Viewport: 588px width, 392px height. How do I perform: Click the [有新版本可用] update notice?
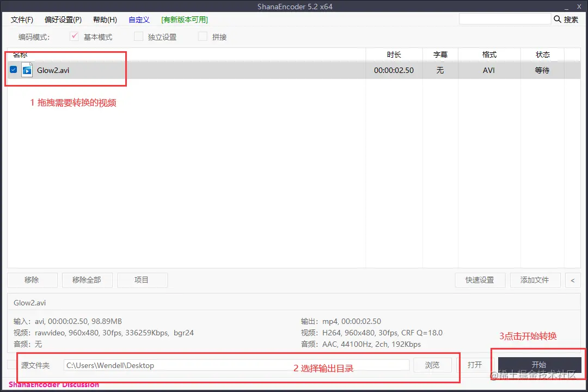click(x=185, y=20)
